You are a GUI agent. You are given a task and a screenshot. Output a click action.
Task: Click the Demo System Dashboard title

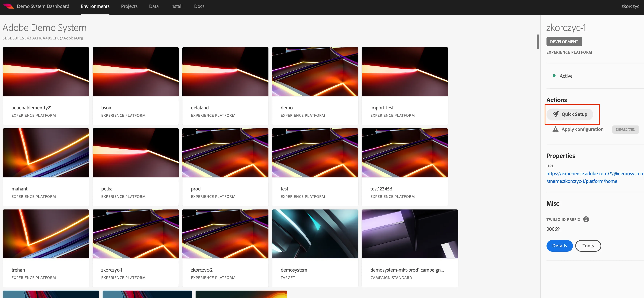pos(43,6)
